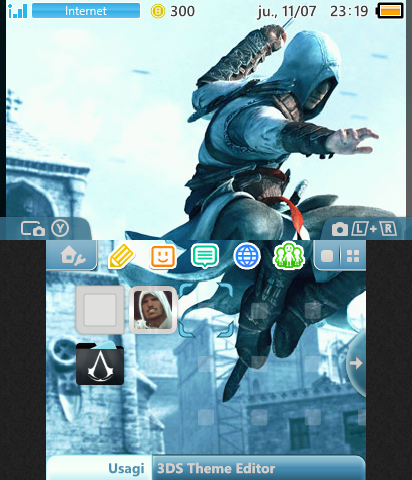Click the 3DS Theme Editor banner text
This screenshot has width=412, height=480.
pos(216,468)
